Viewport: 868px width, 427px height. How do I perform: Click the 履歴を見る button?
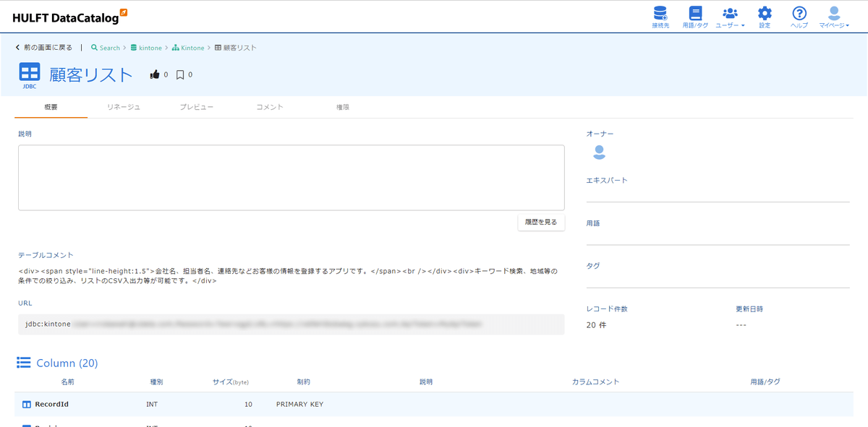tap(541, 223)
